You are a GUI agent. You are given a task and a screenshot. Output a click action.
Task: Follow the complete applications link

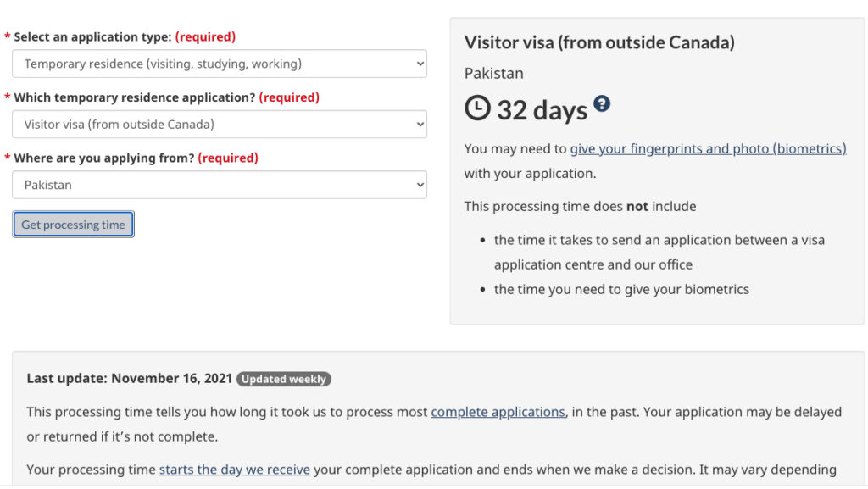498,412
